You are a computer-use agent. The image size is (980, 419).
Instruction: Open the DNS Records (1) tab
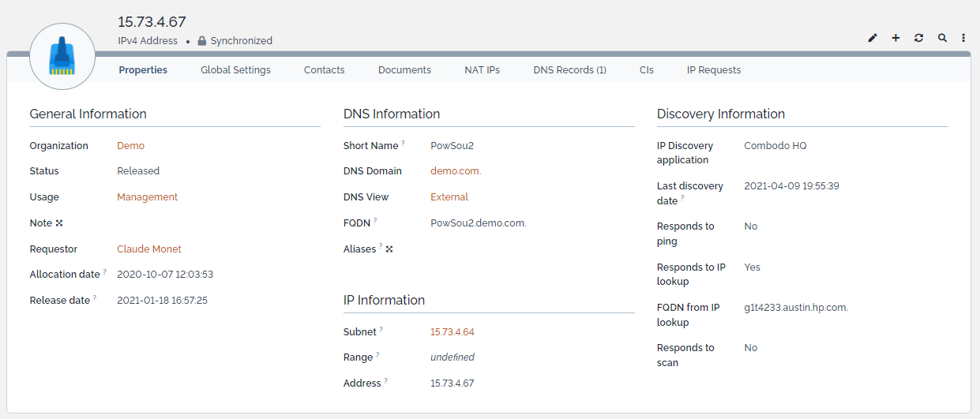click(569, 70)
